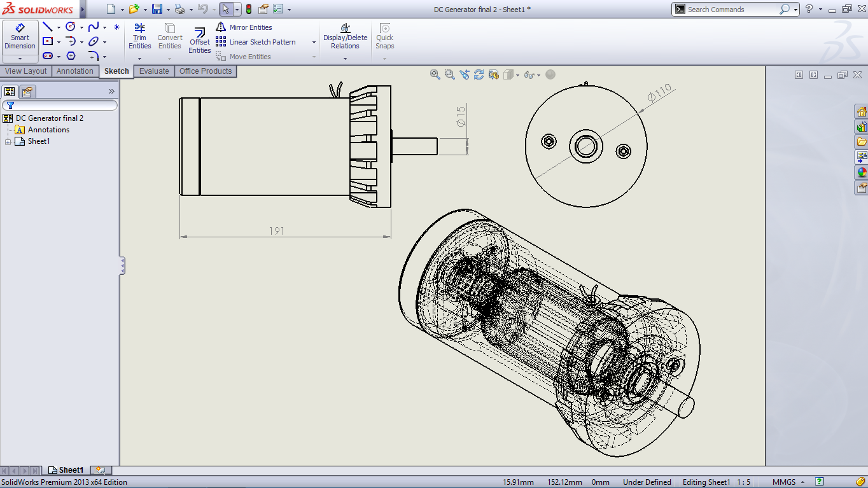Choose the Spline sketch tool
This screenshot has width=868, height=488.
coord(94,27)
